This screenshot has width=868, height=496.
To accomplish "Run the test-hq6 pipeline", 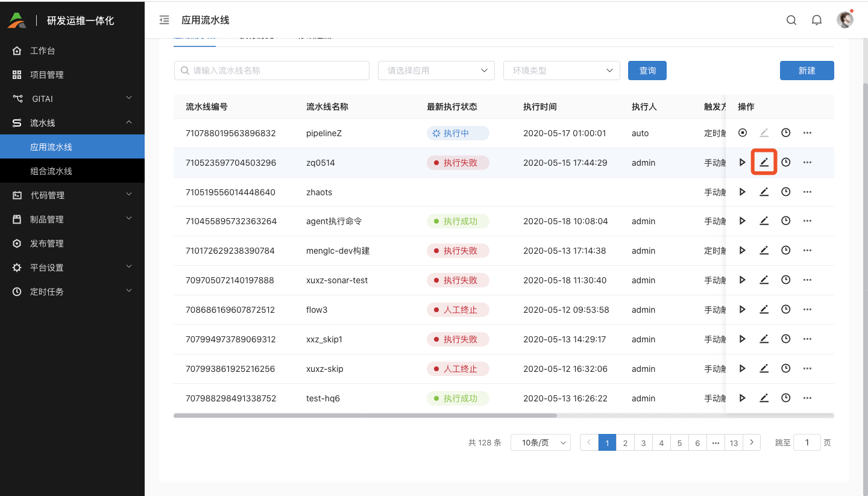I will click(x=743, y=398).
